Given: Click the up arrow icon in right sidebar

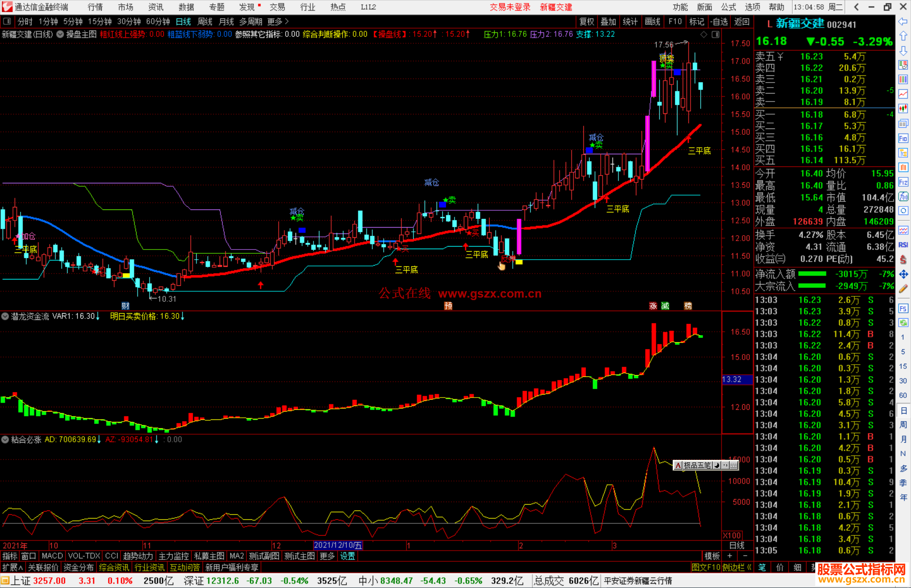Looking at the screenshot, I should tap(903, 36).
